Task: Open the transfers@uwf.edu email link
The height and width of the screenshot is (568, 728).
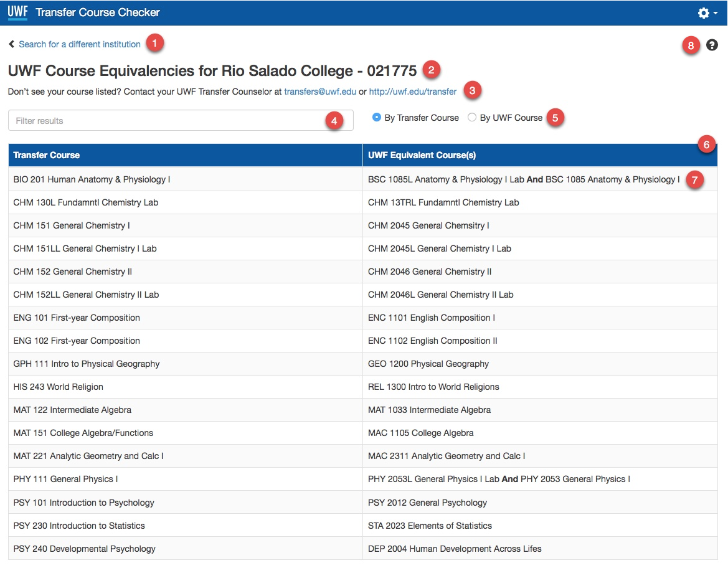Action: (x=320, y=92)
